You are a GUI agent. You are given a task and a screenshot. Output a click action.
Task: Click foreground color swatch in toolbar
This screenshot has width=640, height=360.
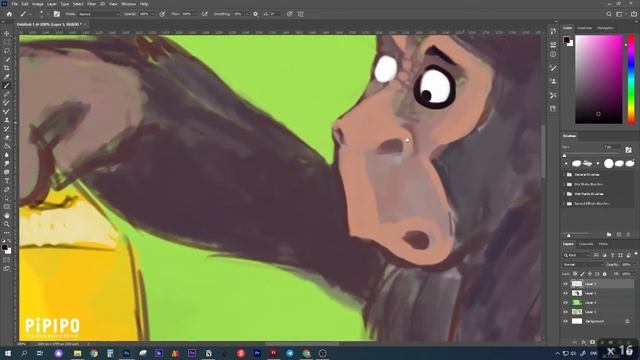coord(4,247)
